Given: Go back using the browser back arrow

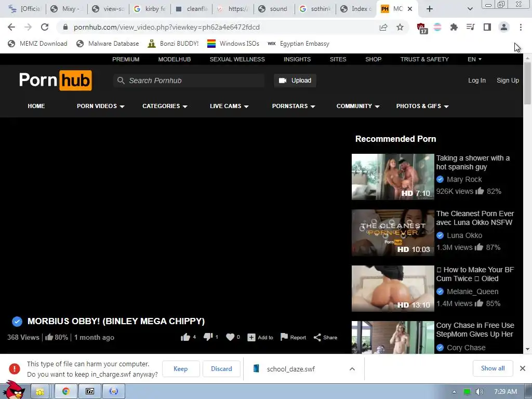Looking at the screenshot, I should 11,27.
